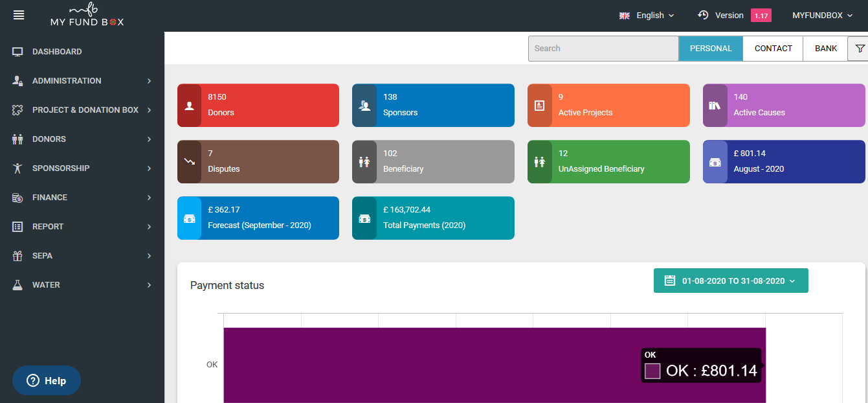The width and height of the screenshot is (868, 403).
Task: Click the OK axis label on chart
Action: (x=212, y=365)
